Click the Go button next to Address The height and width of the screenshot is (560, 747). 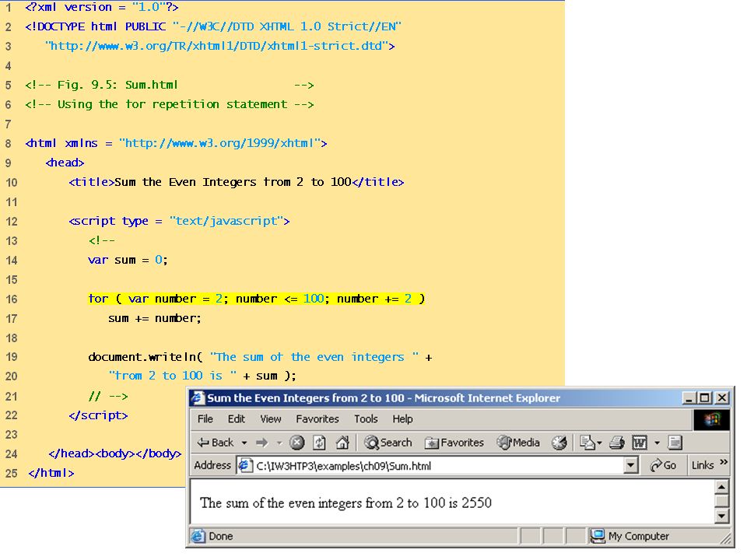pos(663,465)
